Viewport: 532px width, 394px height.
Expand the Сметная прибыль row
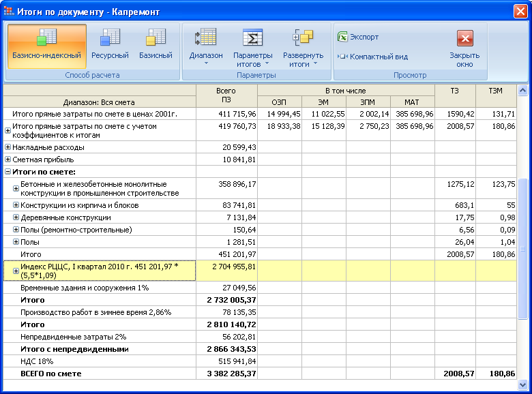pyautogui.click(x=8, y=160)
